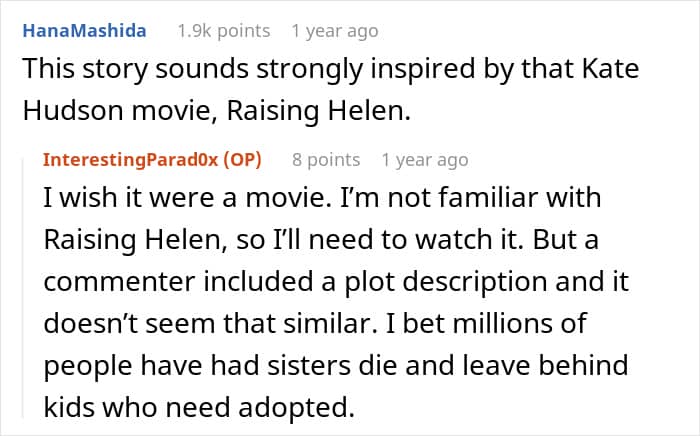
Task: Click the 8 points score
Action: coord(326,160)
